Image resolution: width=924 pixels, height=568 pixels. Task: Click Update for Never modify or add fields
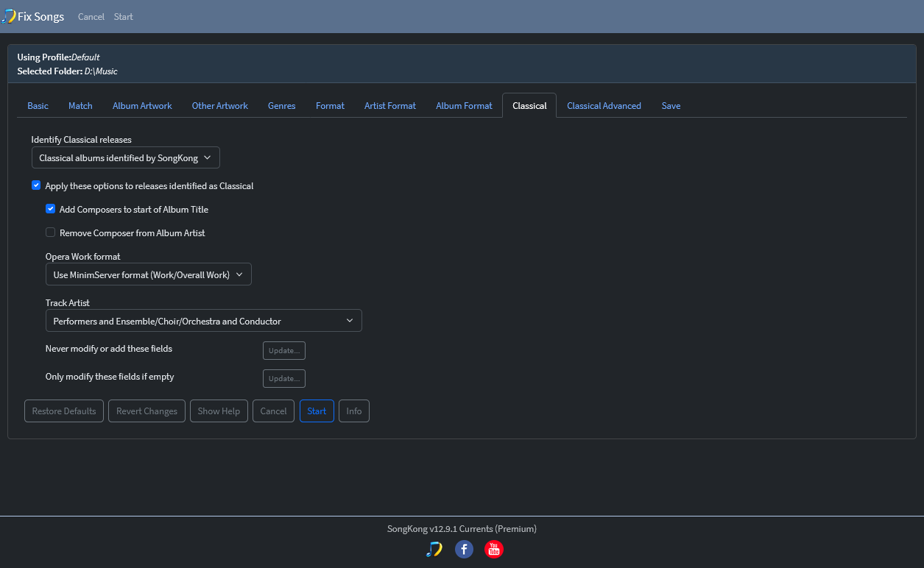coord(284,350)
